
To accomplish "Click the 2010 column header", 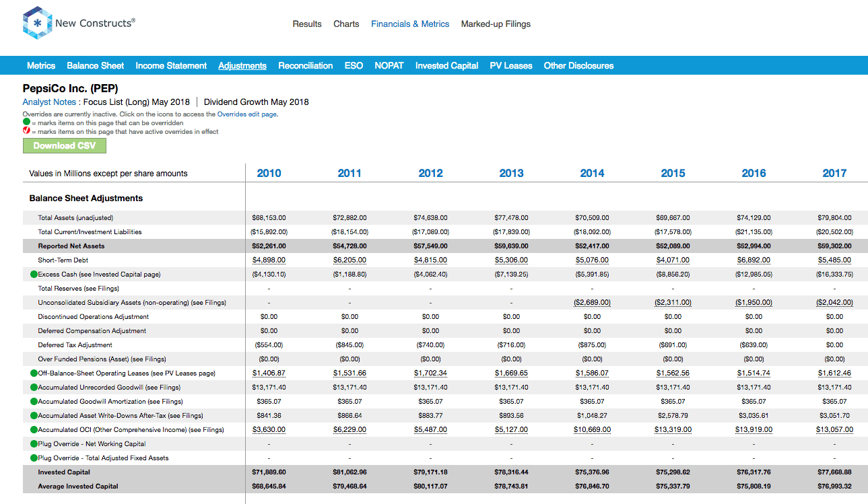I will [x=269, y=173].
